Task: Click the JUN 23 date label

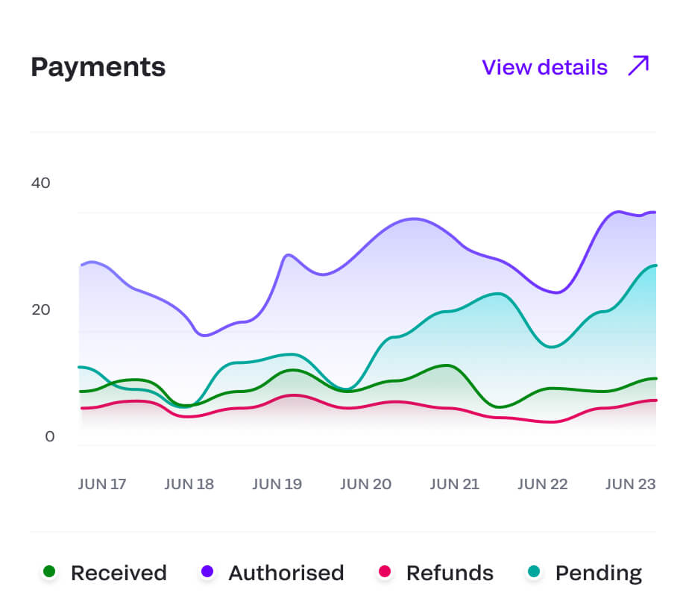Action: (x=630, y=484)
